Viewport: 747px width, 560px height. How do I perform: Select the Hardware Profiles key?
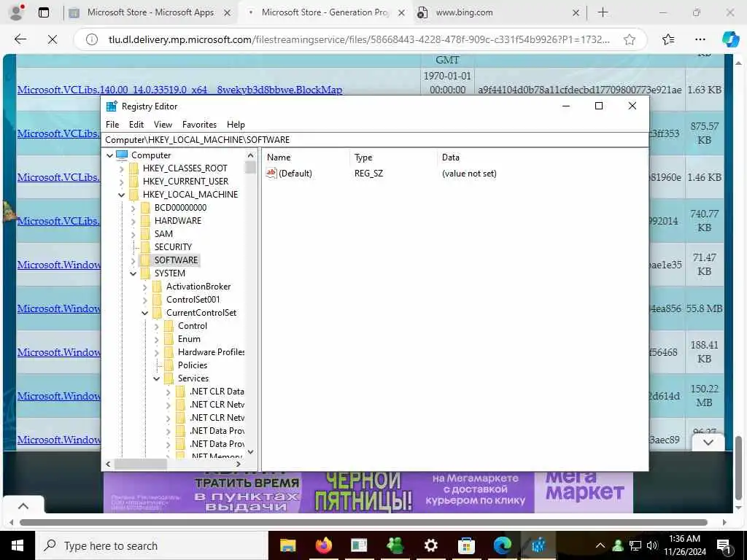pos(211,352)
